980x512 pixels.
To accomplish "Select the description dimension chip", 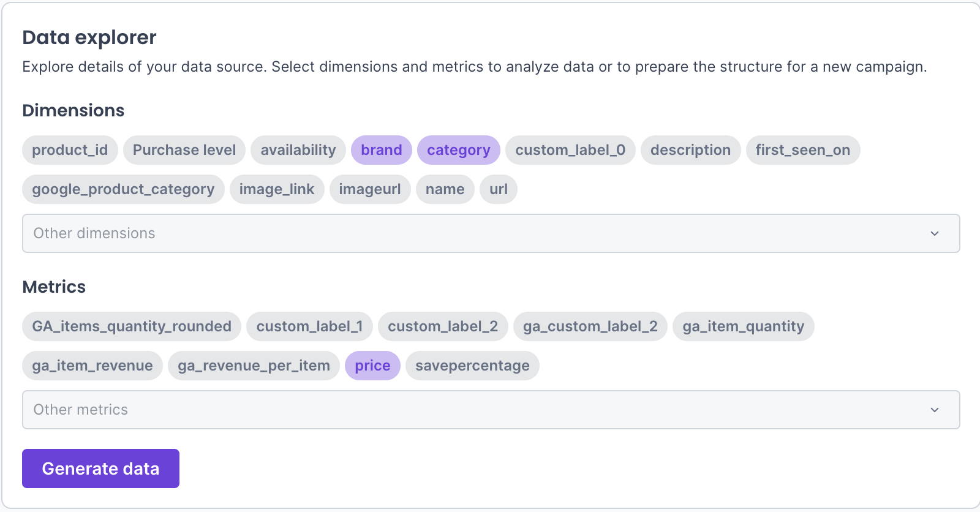I will [x=690, y=150].
